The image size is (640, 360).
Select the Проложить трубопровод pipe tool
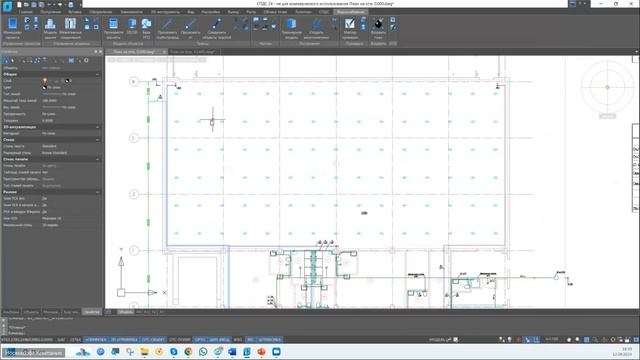click(167, 28)
